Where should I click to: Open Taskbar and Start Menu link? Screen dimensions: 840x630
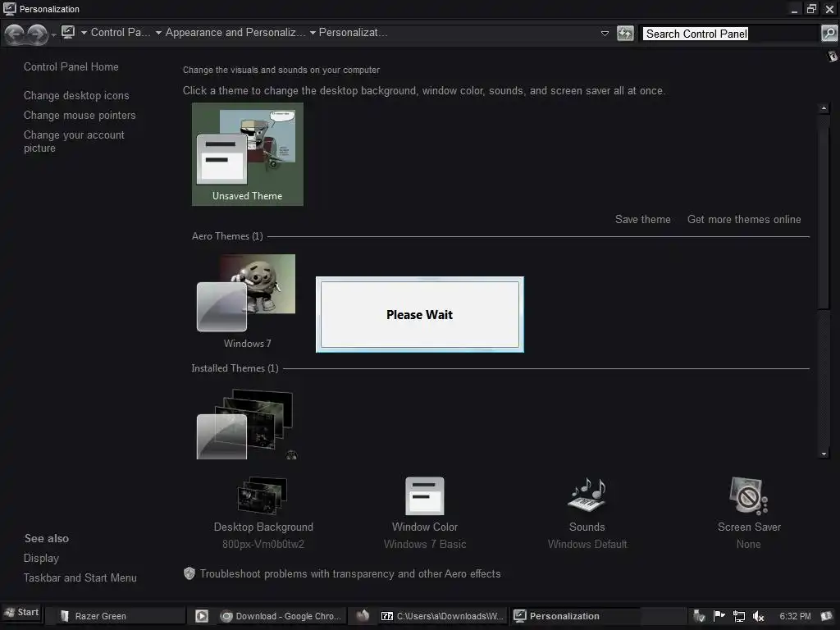80,578
